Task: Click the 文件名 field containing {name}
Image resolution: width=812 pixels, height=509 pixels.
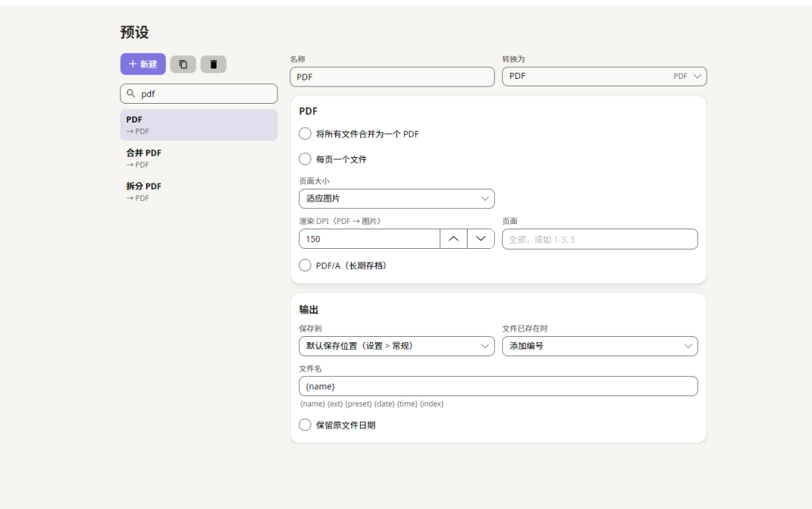Action: [x=498, y=386]
